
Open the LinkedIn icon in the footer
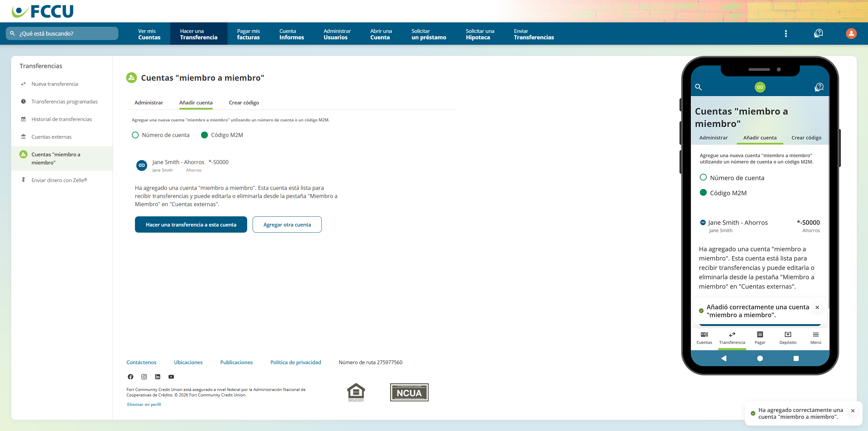(x=158, y=377)
